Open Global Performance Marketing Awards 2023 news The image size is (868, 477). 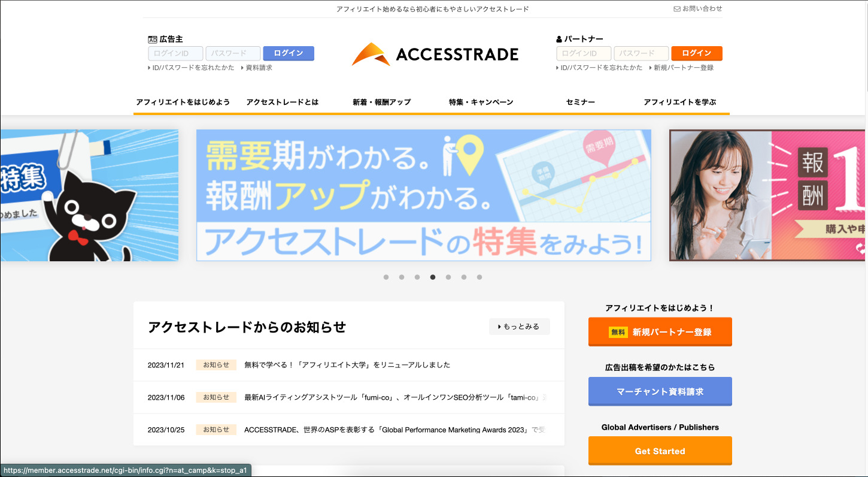(x=395, y=430)
